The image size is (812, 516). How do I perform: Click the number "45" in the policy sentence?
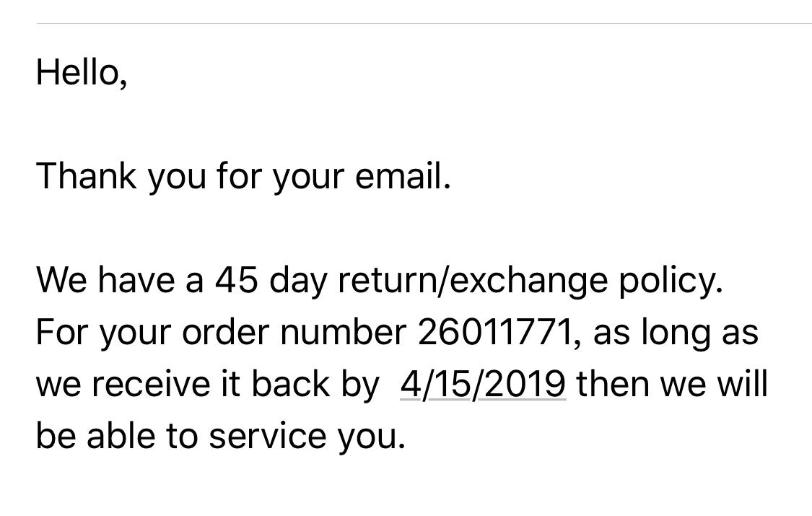tap(235, 280)
